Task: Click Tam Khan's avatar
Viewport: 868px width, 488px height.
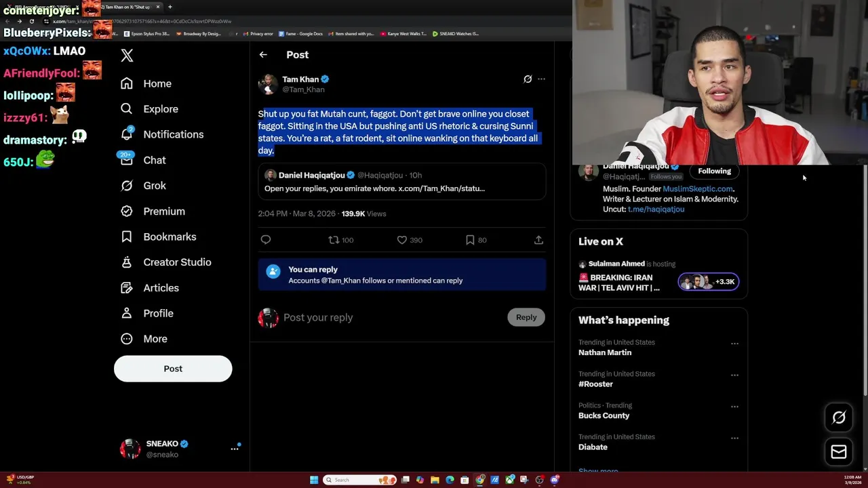Action: pyautogui.click(x=268, y=84)
